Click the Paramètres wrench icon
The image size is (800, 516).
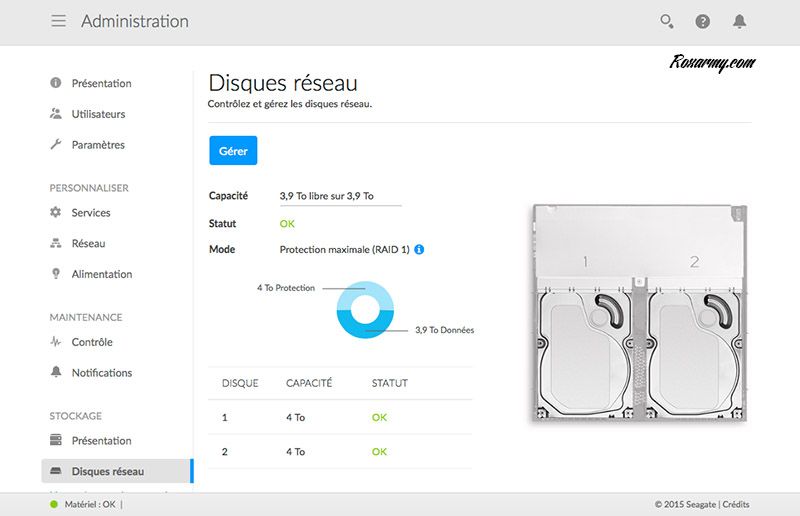pyautogui.click(x=56, y=145)
